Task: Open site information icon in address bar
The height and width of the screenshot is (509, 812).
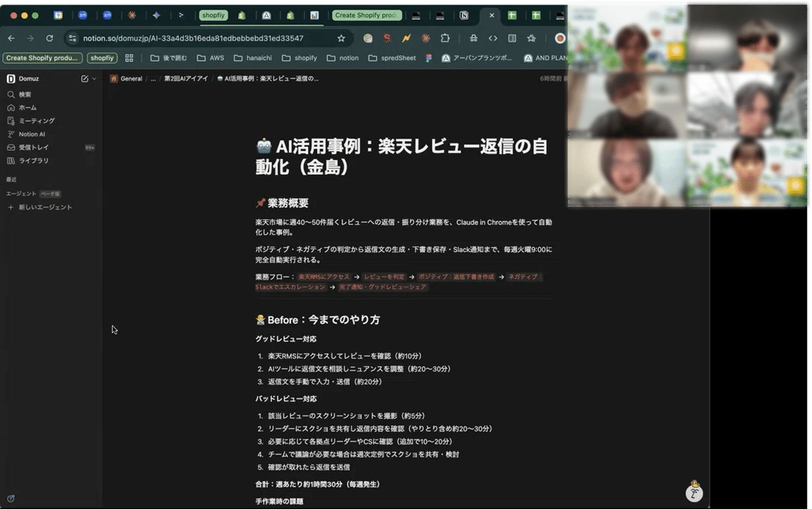Action: (72, 38)
